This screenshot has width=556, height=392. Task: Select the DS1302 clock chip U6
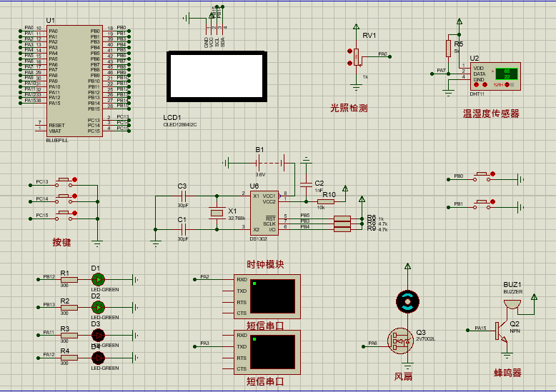point(264,213)
